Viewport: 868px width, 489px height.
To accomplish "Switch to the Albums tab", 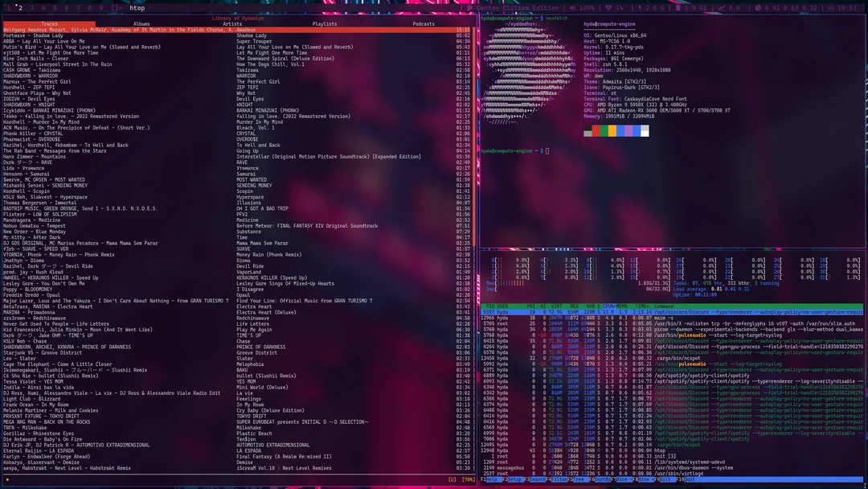I will [x=141, y=23].
